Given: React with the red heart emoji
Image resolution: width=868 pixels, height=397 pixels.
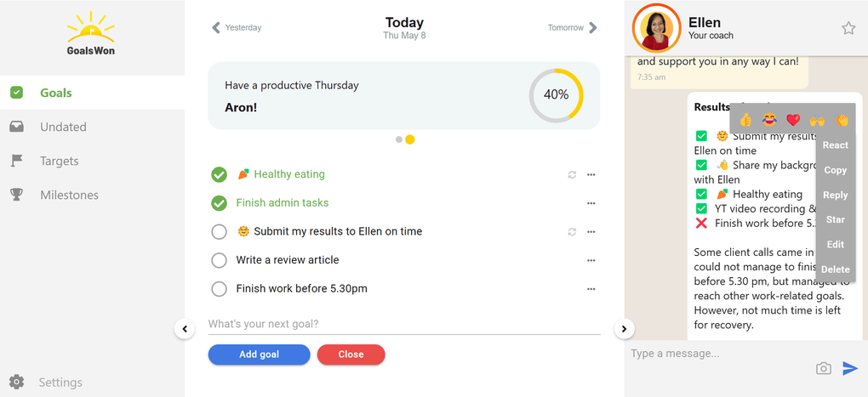Looking at the screenshot, I should 793,120.
